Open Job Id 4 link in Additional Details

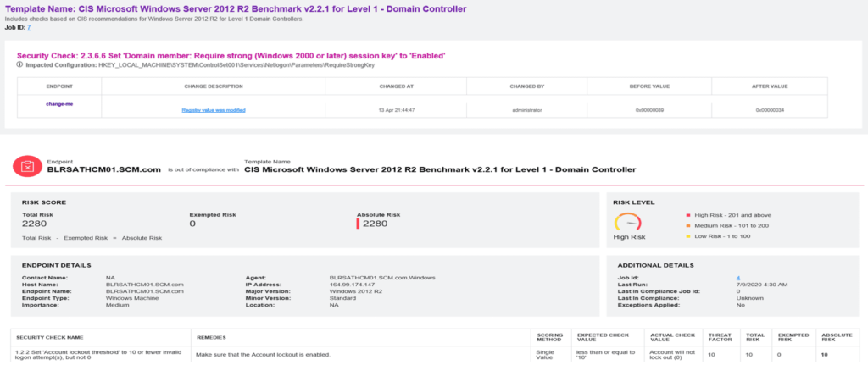point(738,278)
